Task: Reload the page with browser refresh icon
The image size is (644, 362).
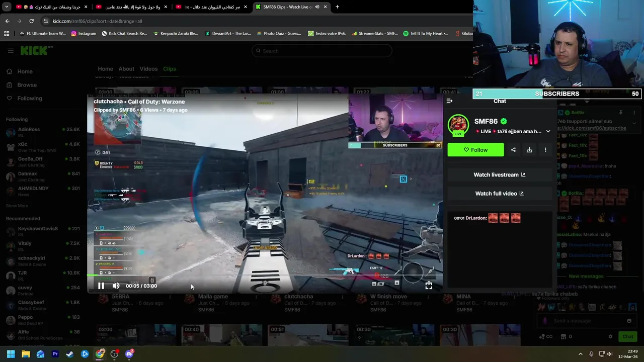Action: coord(31,21)
